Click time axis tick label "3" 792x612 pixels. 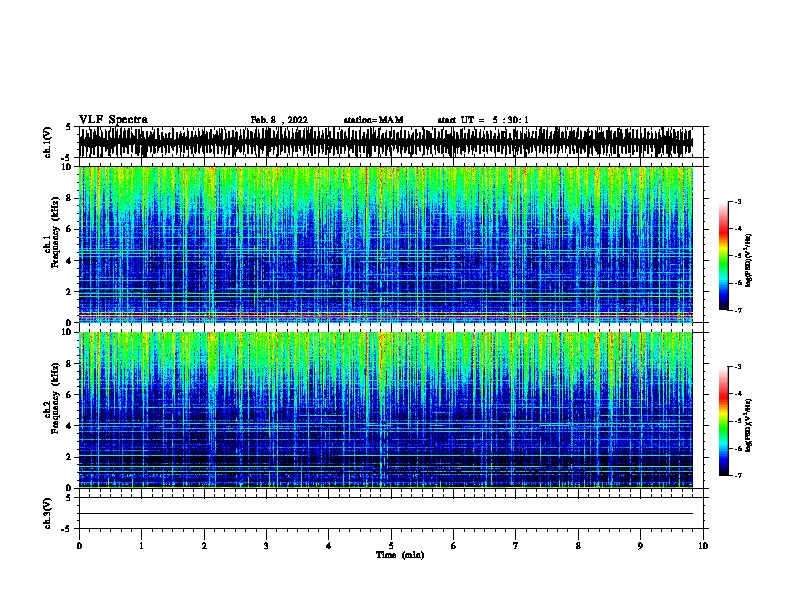coord(266,545)
